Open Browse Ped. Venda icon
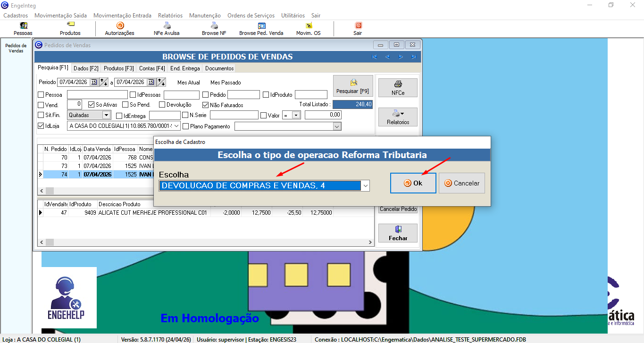 click(x=261, y=28)
